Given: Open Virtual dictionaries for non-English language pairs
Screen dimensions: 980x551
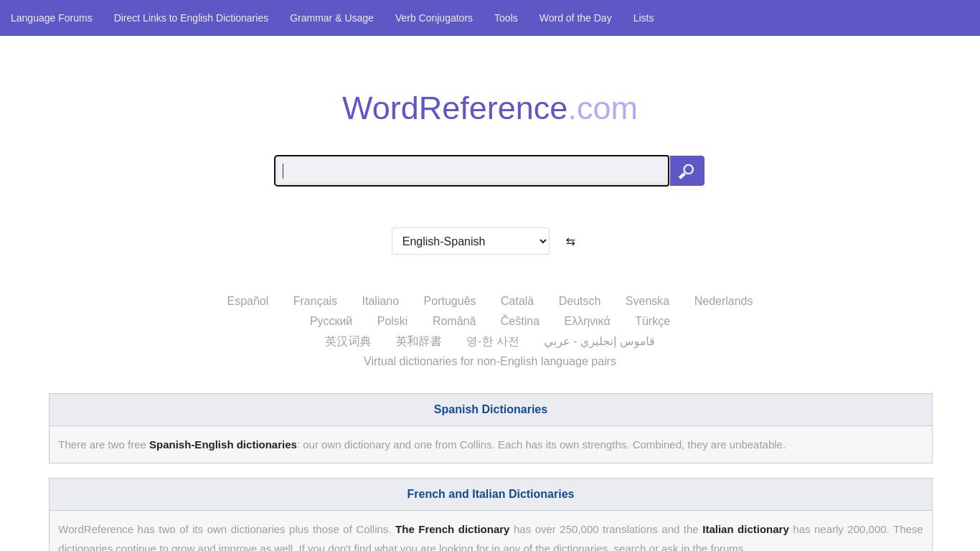Looking at the screenshot, I should click(490, 362).
